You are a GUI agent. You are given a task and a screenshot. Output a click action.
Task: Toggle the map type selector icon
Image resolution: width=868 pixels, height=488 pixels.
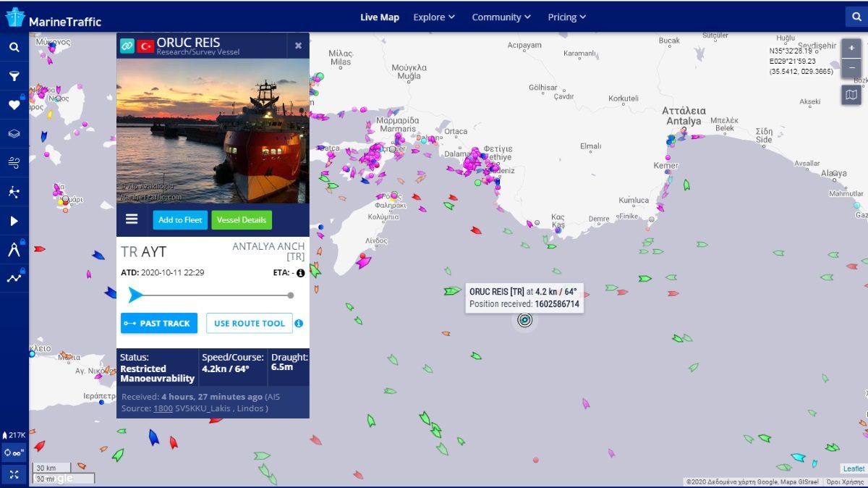click(x=851, y=94)
